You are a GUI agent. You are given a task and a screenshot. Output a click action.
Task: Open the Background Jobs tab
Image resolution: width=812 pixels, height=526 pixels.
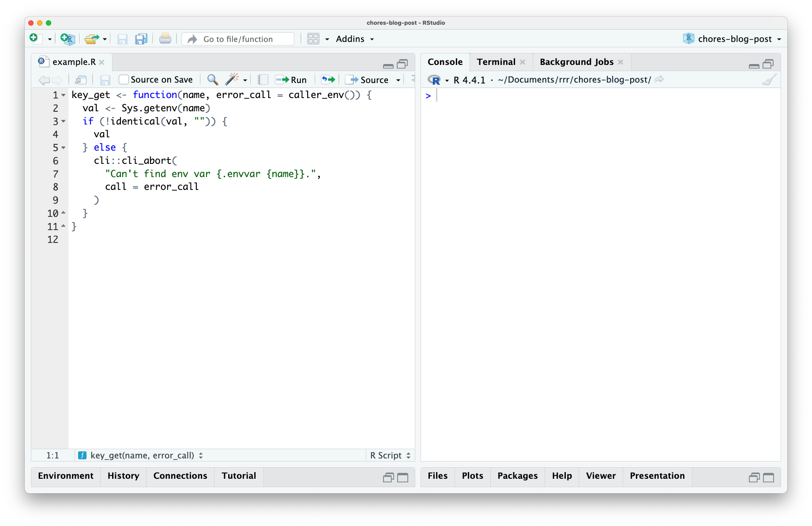coord(576,62)
